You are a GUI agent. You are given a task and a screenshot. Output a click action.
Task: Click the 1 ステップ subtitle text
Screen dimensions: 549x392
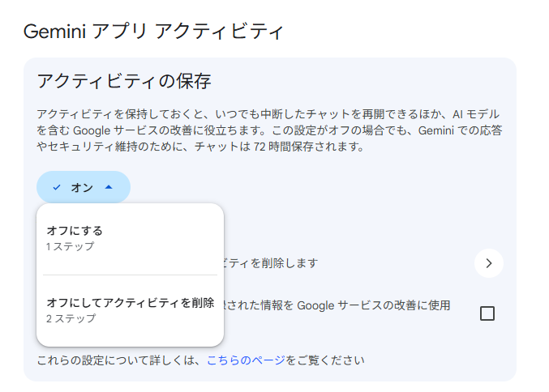(71, 246)
